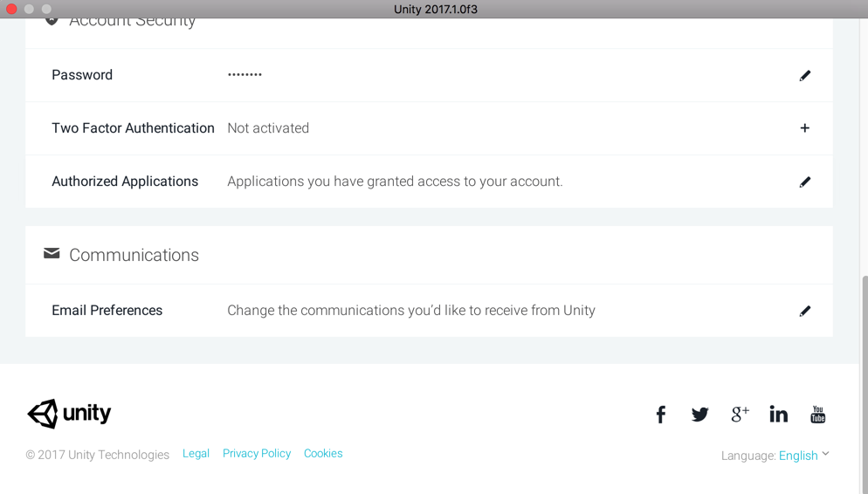The height and width of the screenshot is (494, 868).
Task: Edit Authorized Applications with pencil icon
Action: click(804, 182)
